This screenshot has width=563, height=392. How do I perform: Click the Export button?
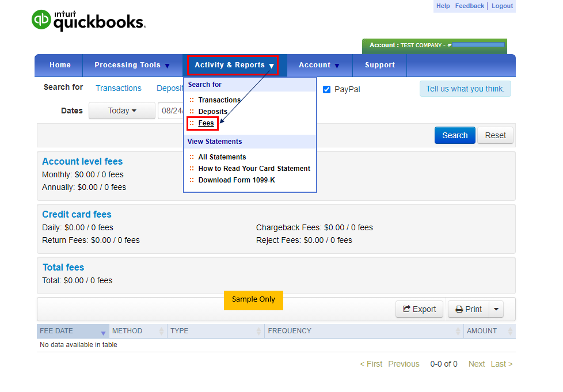[420, 309]
